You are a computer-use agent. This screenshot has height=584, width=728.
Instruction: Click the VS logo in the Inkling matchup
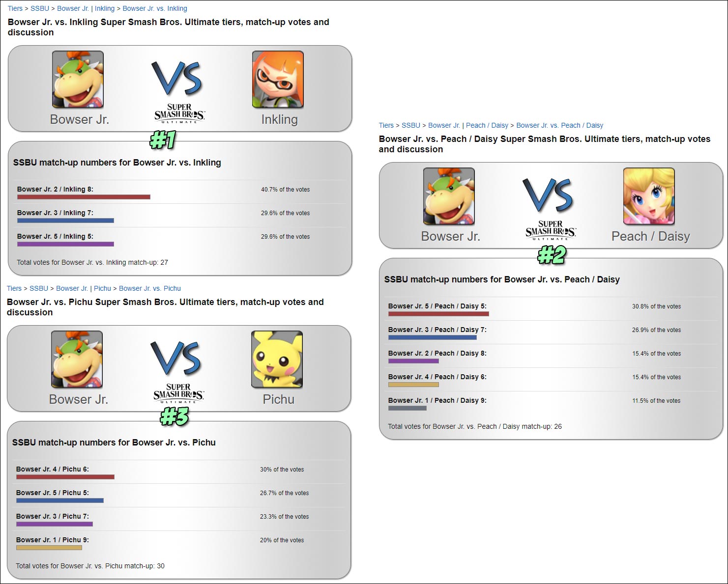point(177,78)
